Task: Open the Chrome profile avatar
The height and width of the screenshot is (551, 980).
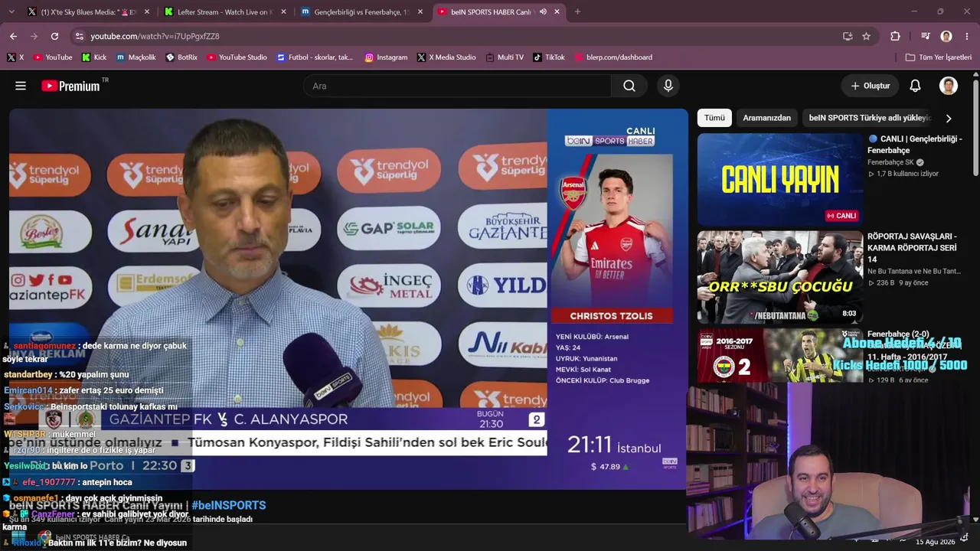Action: [946, 36]
